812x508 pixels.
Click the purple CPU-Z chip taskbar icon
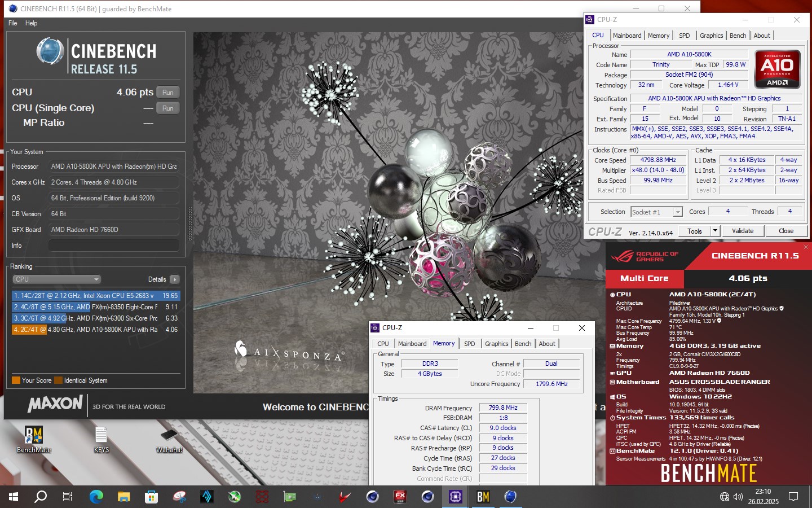click(456, 497)
